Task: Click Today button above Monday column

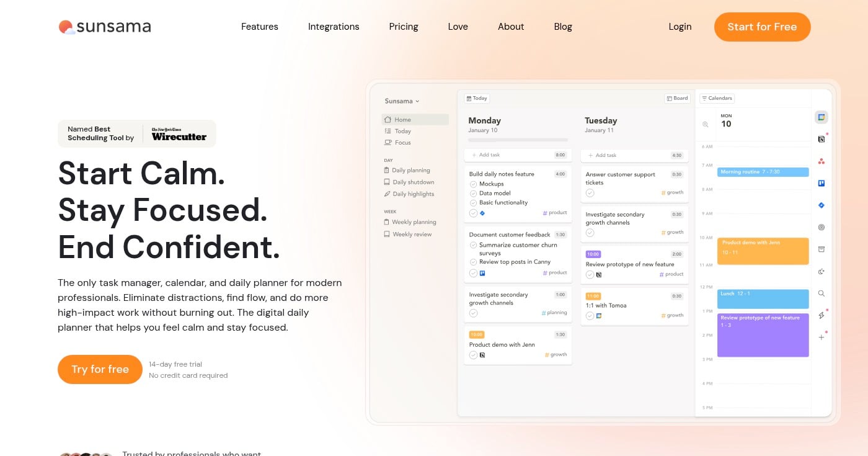Action: (477, 98)
